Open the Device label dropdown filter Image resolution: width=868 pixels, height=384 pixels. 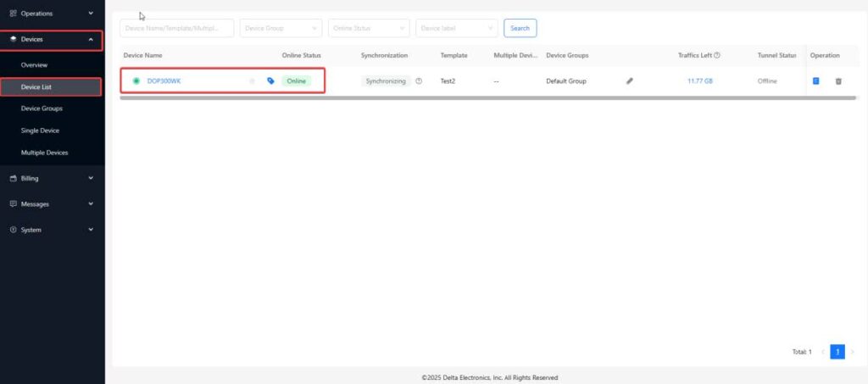456,28
